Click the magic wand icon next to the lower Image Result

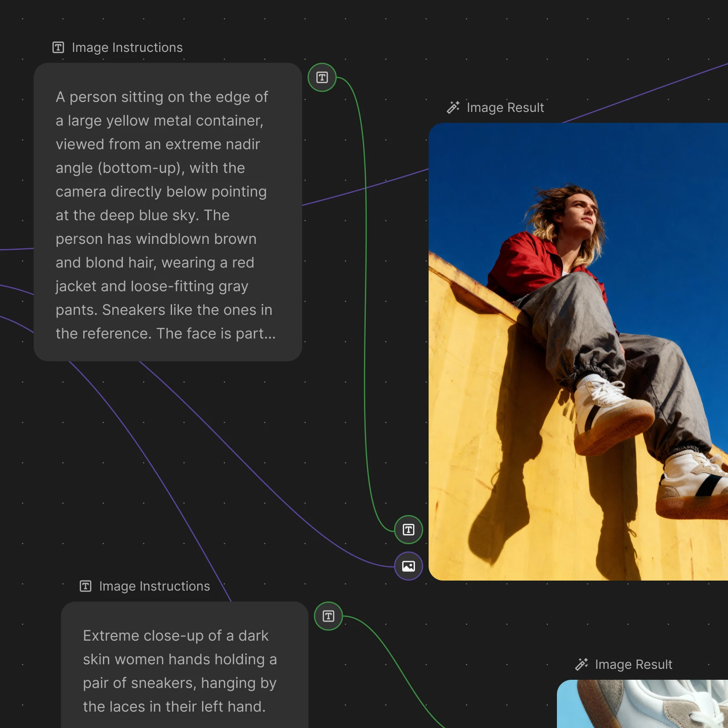point(581,664)
